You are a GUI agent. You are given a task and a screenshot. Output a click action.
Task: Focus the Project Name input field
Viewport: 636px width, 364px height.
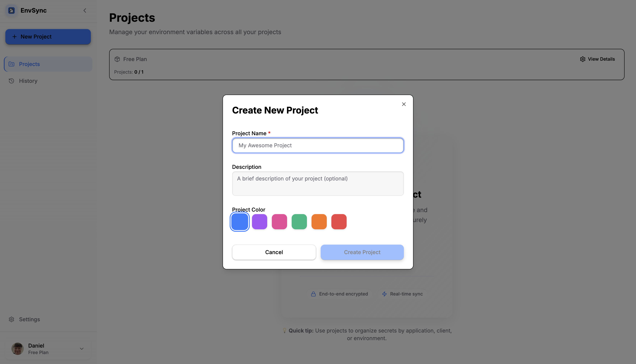pyautogui.click(x=318, y=145)
